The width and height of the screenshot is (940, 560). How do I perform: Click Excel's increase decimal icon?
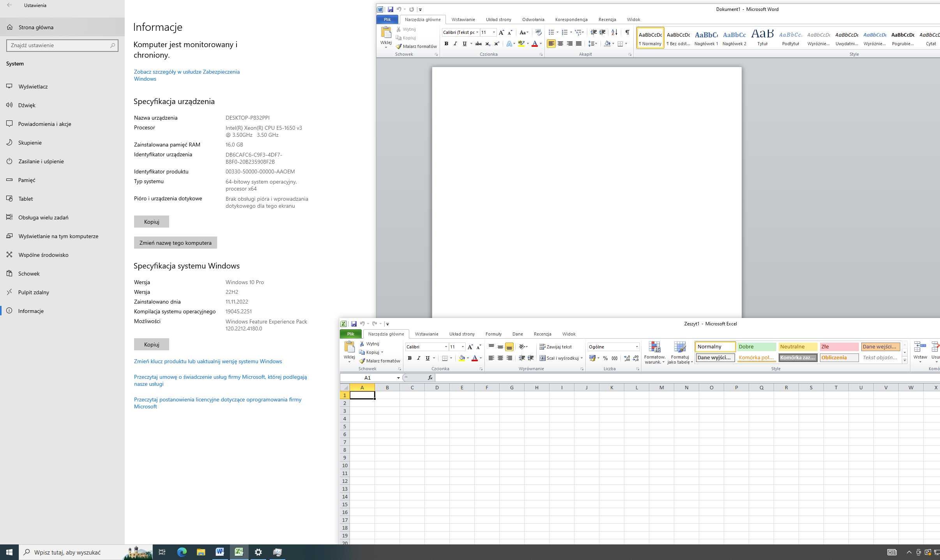coord(627,358)
